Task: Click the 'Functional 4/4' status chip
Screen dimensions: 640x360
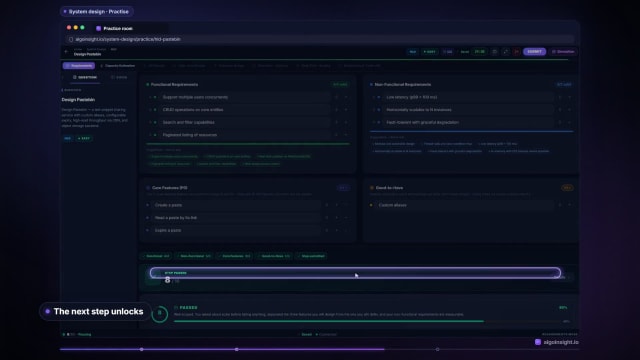Action: click(x=156, y=256)
